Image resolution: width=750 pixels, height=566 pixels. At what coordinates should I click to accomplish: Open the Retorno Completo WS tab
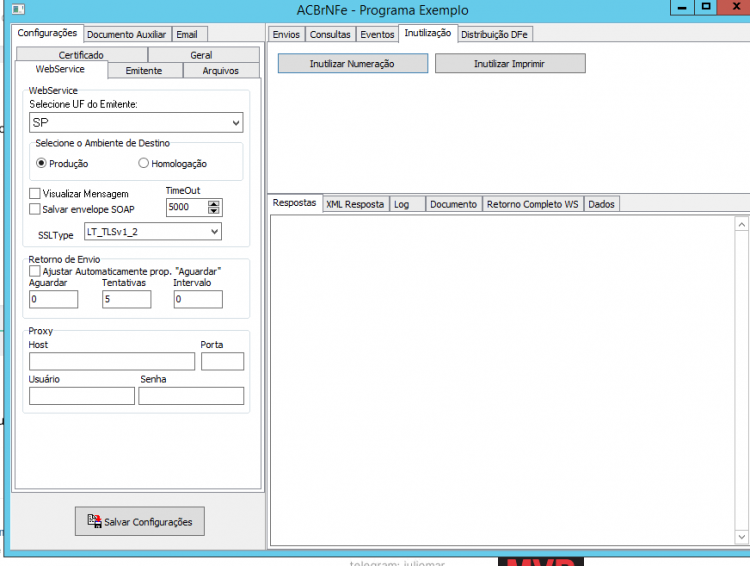coord(532,204)
